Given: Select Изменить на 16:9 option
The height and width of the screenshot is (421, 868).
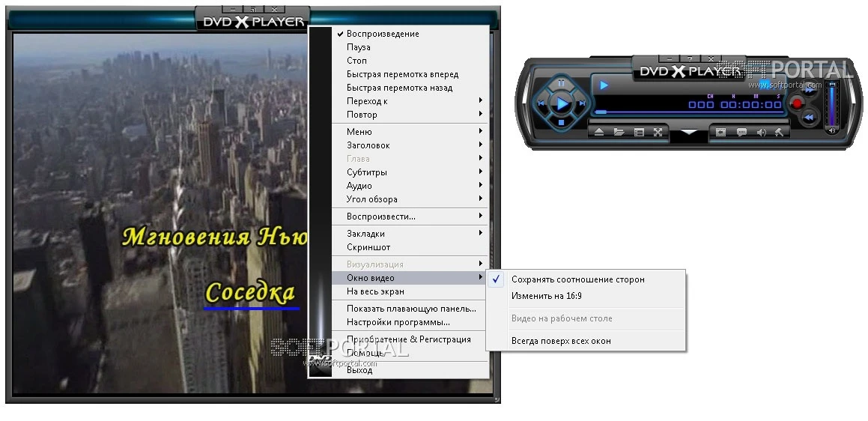Looking at the screenshot, I should pos(547,296).
